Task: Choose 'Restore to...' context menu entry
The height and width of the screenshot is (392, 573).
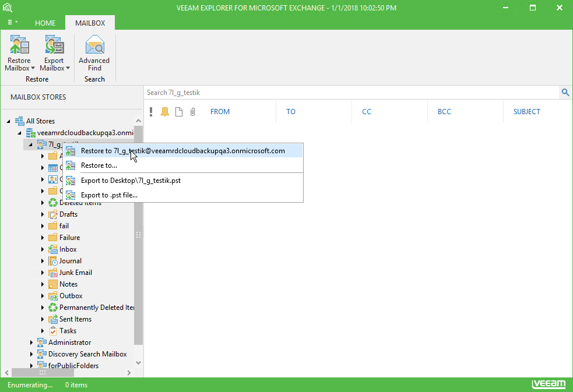Action: coord(183,165)
